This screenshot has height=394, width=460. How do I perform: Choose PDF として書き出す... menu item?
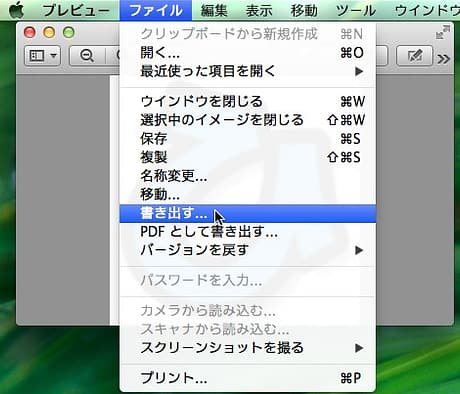pyautogui.click(x=248, y=232)
